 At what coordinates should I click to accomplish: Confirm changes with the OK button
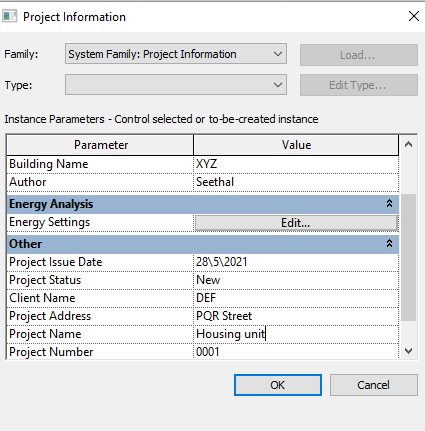pos(278,385)
